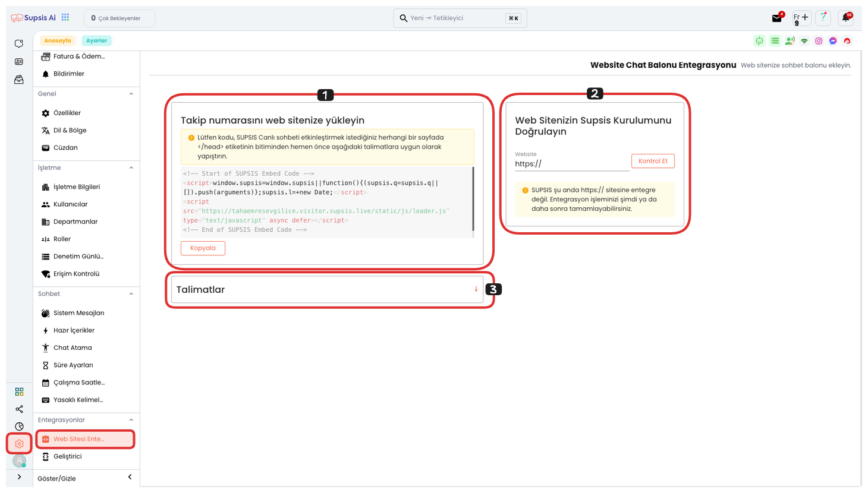Open Bildirimler settings
This screenshot has width=868, height=493.
[x=86, y=74]
